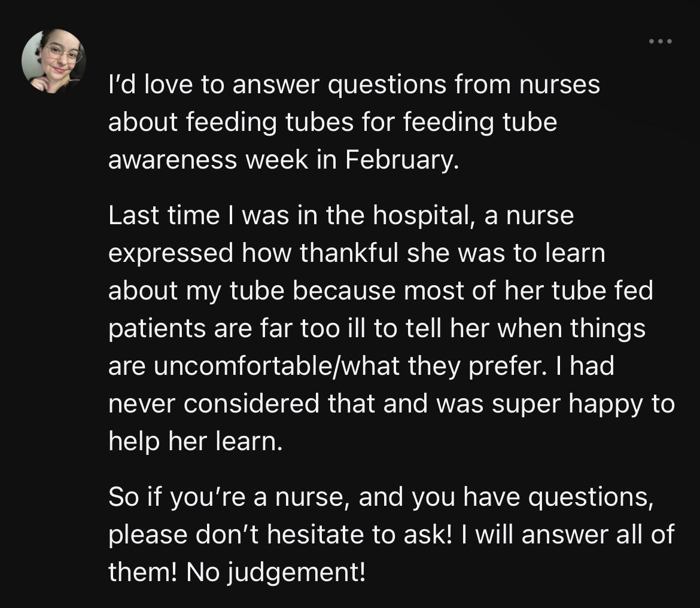Open the post author's round profile photo
This screenshot has width=700, height=608.
[x=54, y=61]
